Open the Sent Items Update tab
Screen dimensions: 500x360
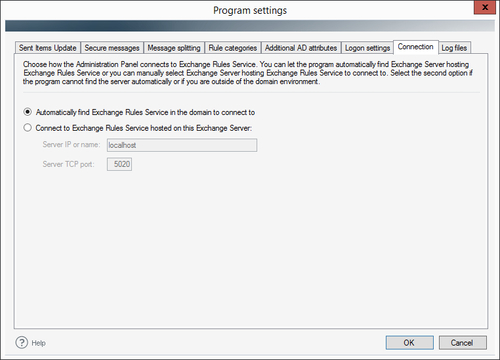pos(48,48)
